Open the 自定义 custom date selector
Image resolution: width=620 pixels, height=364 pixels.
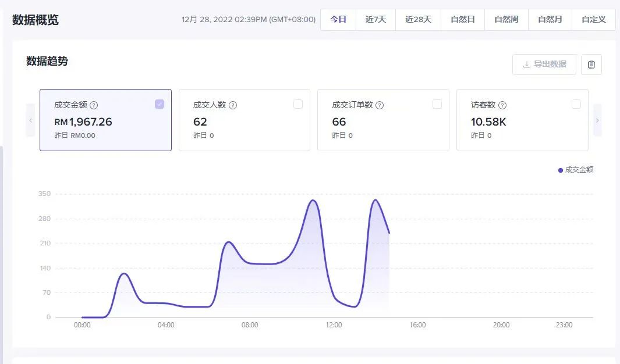(x=593, y=19)
